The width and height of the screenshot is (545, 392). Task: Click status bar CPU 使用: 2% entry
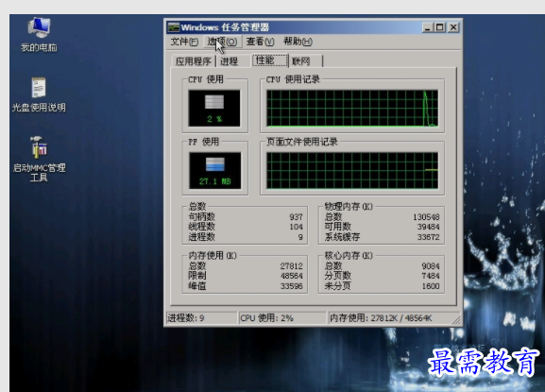(282, 318)
